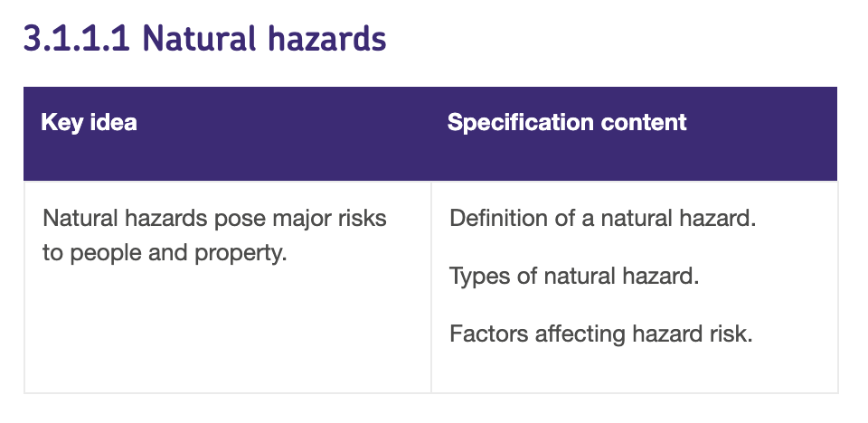This screenshot has height=423, width=868.
Task: Select the 'Specification content' column header
Action: tap(567, 122)
